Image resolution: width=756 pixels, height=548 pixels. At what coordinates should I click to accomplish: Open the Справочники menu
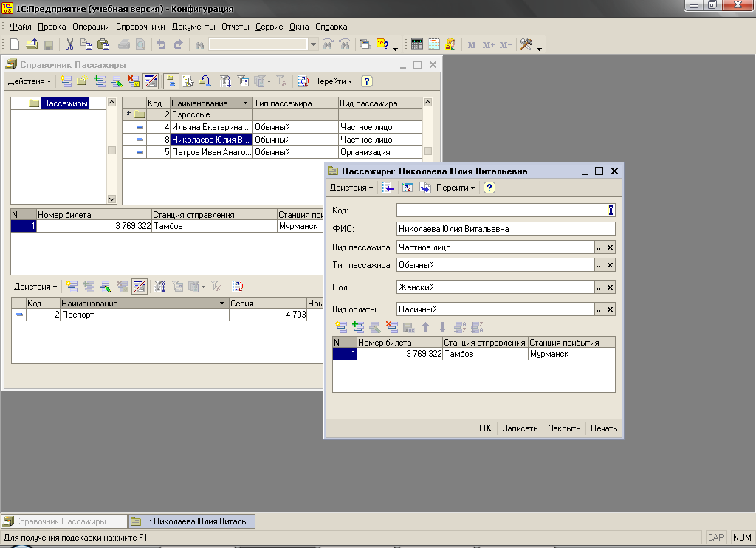tap(140, 27)
